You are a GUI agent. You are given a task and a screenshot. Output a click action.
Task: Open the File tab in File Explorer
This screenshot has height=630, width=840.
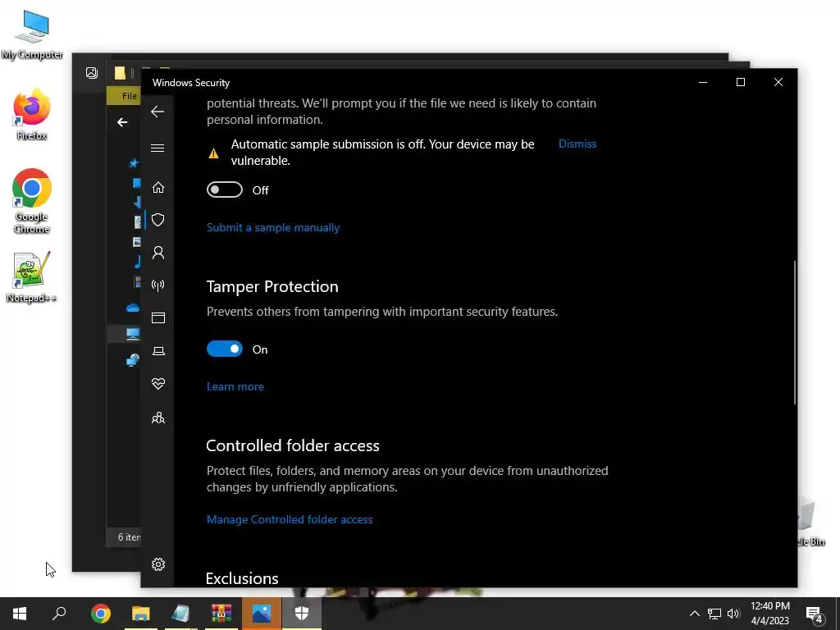(129, 96)
